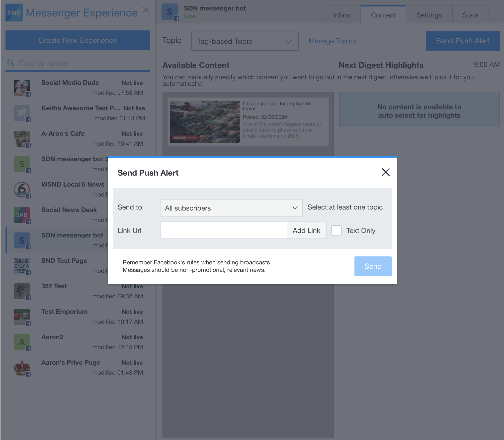Open the Test Emporium experience name
The width and height of the screenshot is (504, 440).
click(64, 312)
